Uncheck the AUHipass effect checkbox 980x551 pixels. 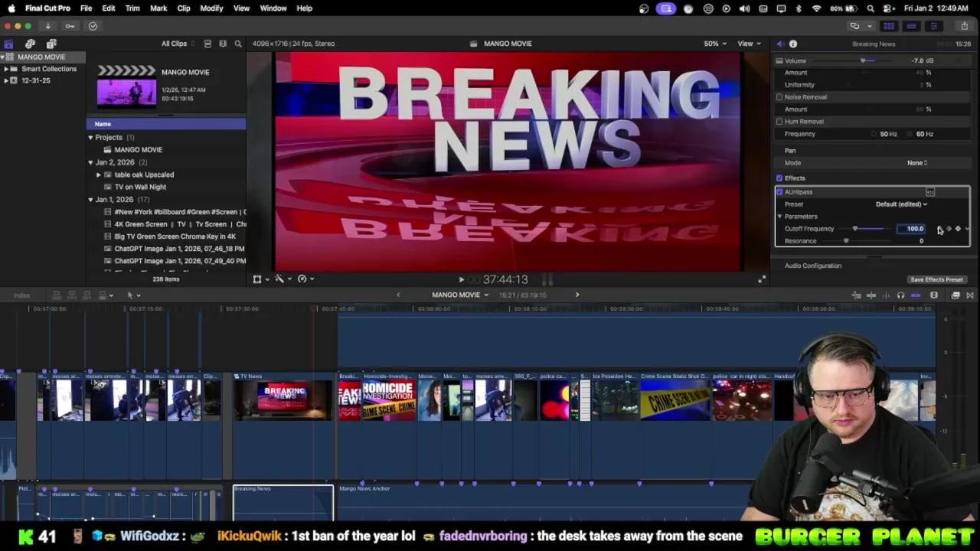[x=779, y=192]
